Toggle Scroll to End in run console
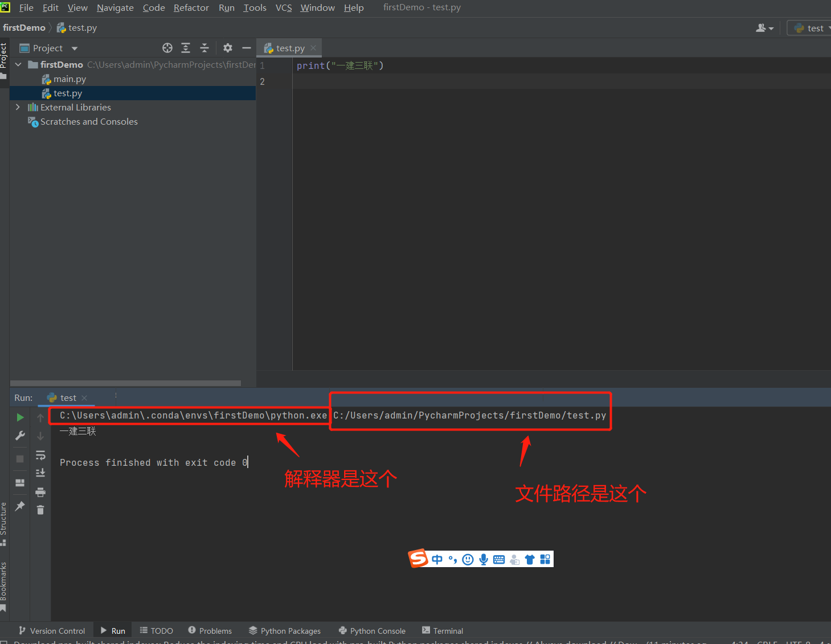The width and height of the screenshot is (831, 644). point(40,473)
